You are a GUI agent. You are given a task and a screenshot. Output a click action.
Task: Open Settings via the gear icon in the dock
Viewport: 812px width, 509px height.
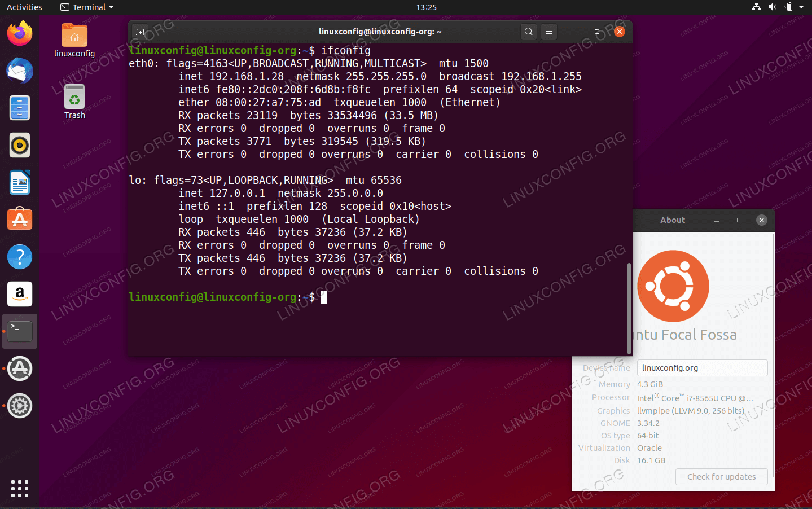(19, 405)
